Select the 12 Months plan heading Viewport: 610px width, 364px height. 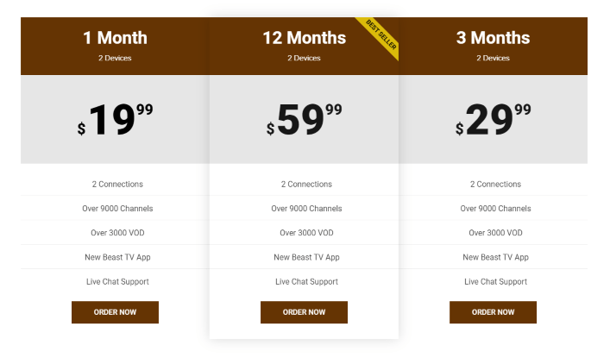click(x=304, y=38)
